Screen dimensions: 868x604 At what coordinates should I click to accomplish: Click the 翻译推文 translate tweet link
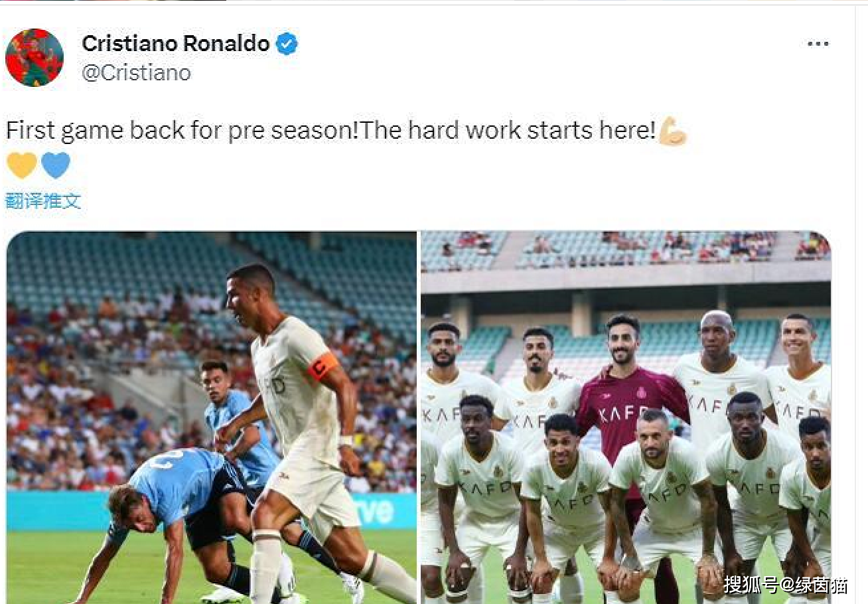(43, 200)
